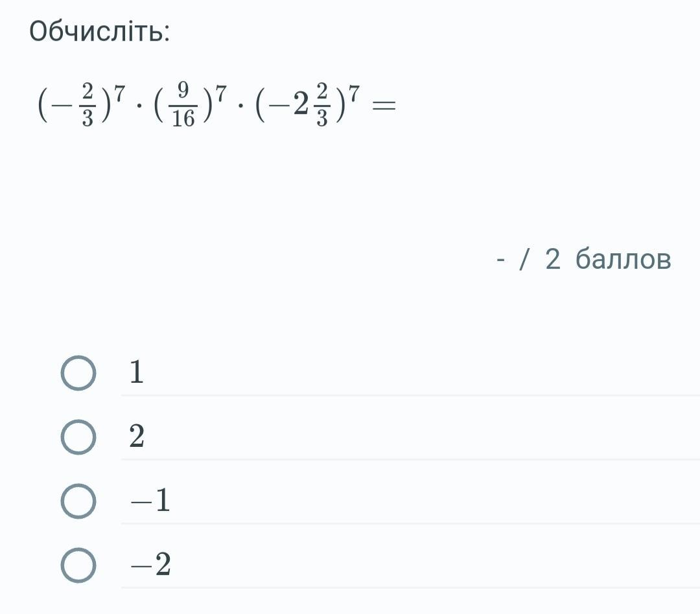The height and width of the screenshot is (614, 700).
Task: Click the middle factor (9/16)^7 in the formula
Action: (x=191, y=104)
